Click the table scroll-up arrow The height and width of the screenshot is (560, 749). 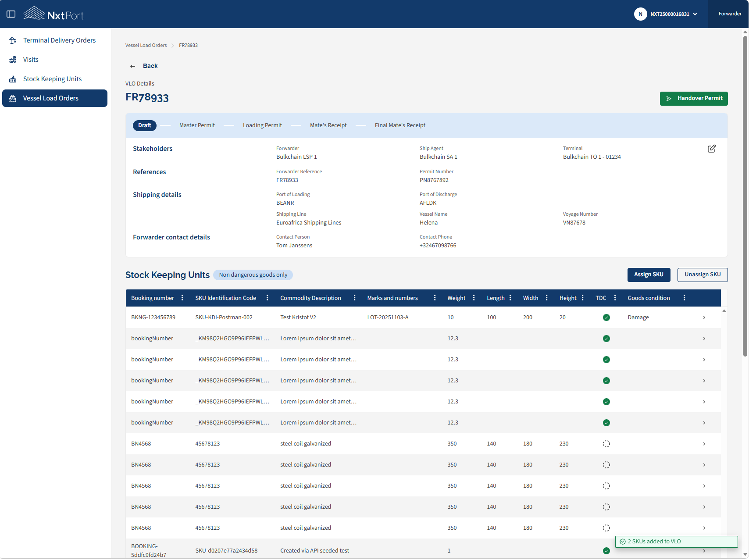coord(724,311)
